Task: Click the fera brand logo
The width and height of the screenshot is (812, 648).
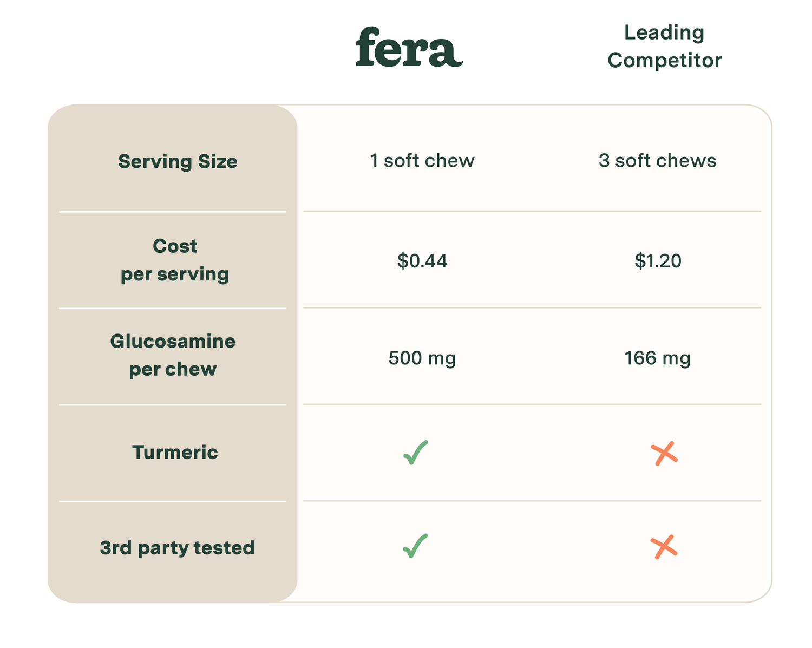Action: point(409,48)
